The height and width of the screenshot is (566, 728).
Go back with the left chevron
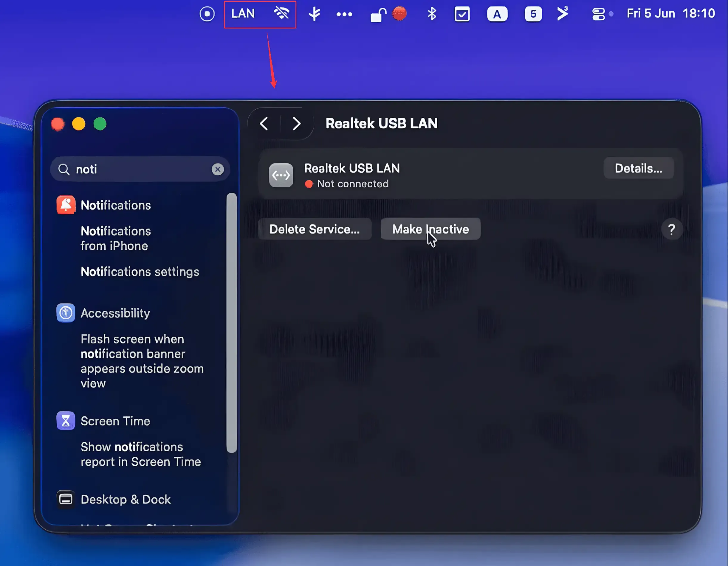(264, 124)
